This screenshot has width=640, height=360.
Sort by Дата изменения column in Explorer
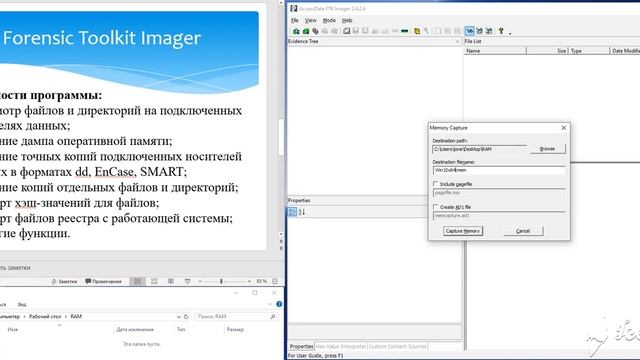tap(135, 329)
